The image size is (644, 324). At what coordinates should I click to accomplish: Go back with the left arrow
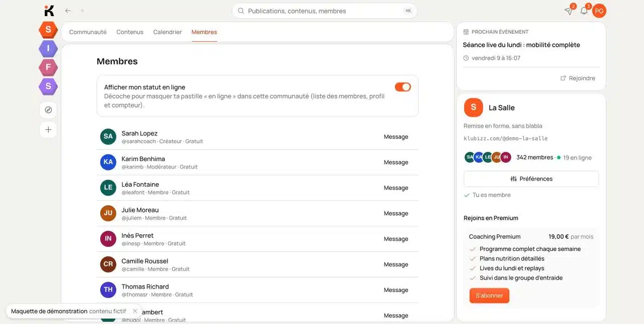(68, 11)
